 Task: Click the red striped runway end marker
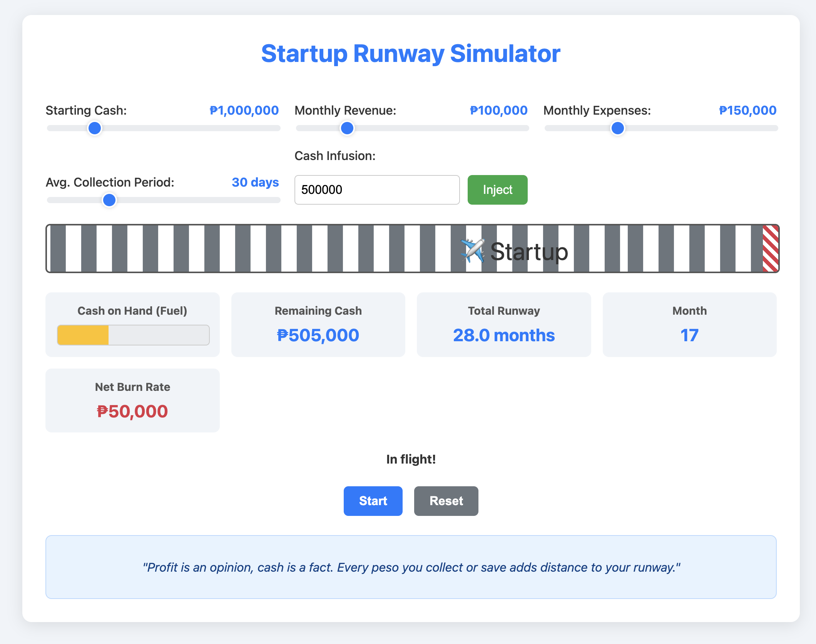770,249
